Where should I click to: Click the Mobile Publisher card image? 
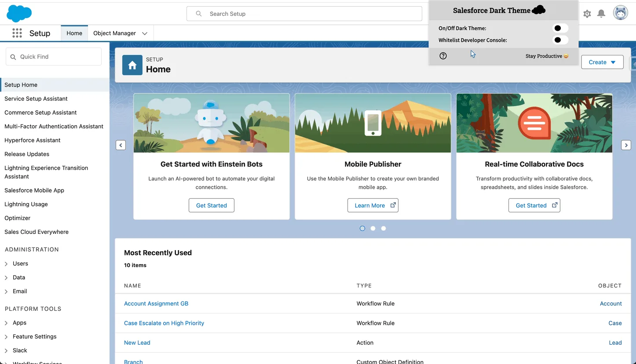[x=373, y=123]
